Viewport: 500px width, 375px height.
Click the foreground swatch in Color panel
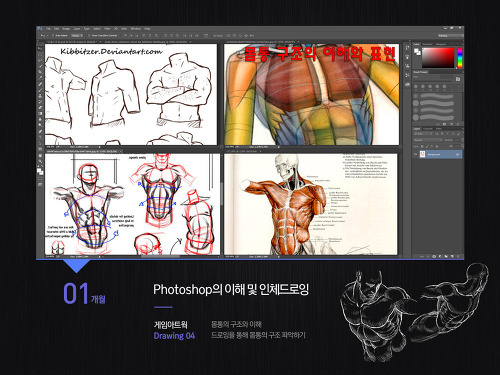(416, 50)
